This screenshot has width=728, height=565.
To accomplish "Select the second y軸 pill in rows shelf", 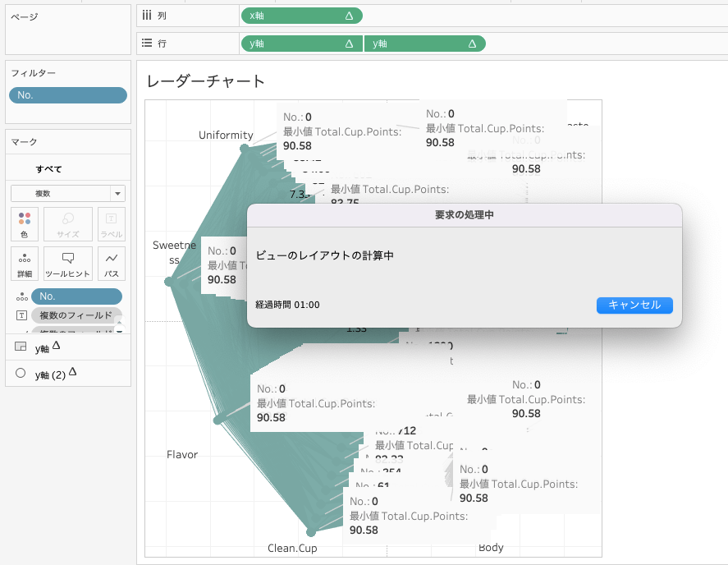I will point(425,44).
